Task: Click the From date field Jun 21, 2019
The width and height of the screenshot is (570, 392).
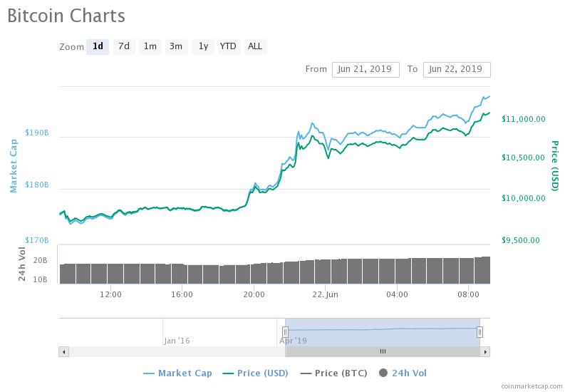Action: 366,69
